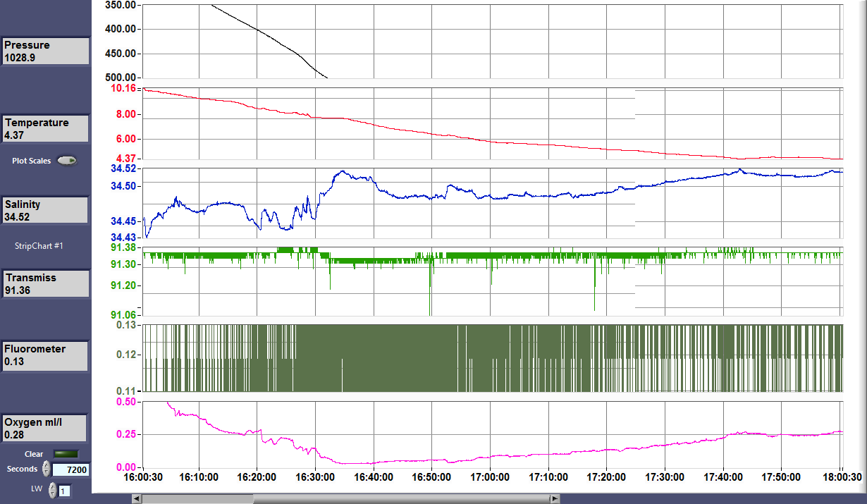Select the Transmiss indicator box
Image resolution: width=867 pixels, height=504 pixels.
click(45, 284)
